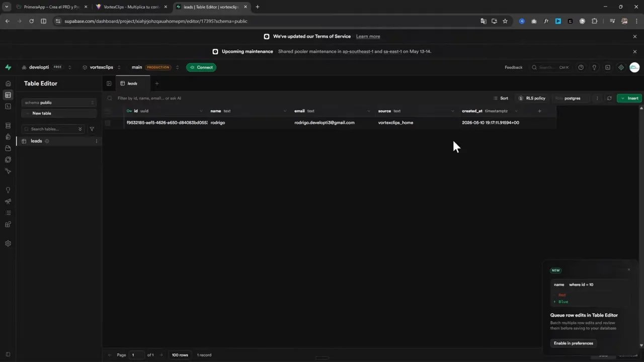Open the source column header dropdown

452,111
